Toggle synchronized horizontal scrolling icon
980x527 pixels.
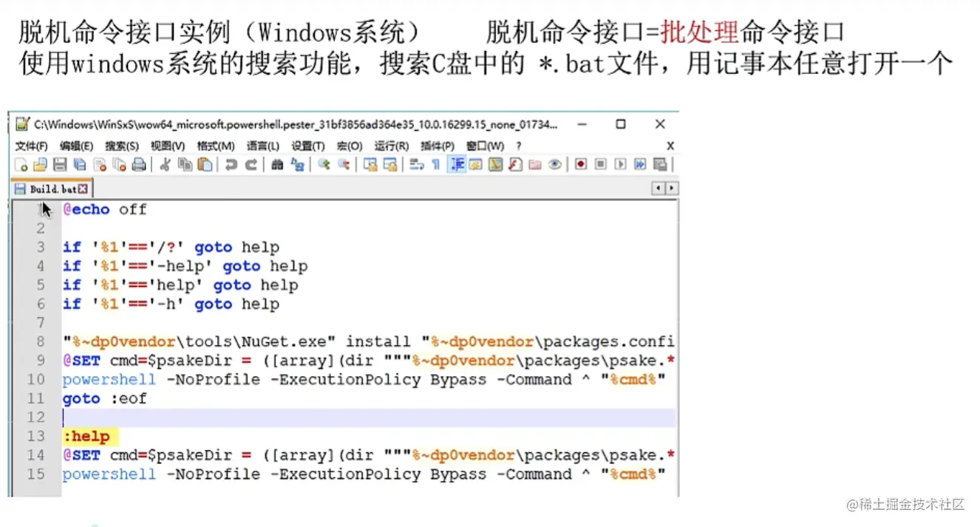point(390,164)
